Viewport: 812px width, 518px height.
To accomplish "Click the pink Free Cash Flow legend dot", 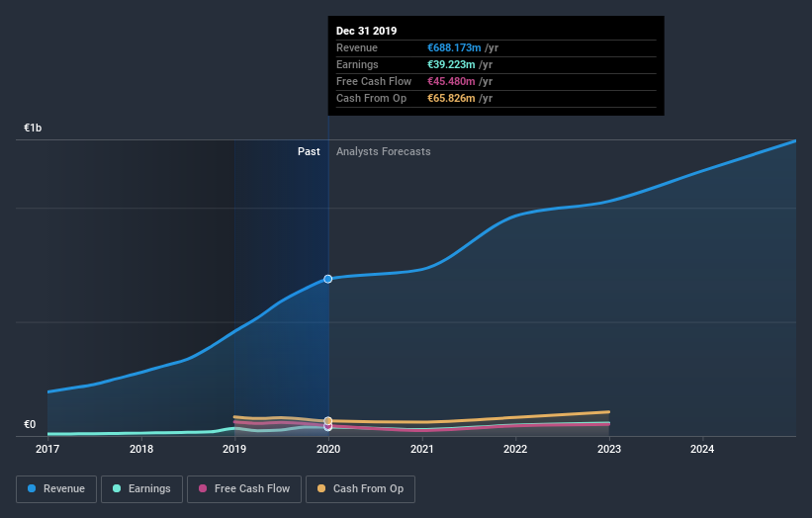I will (203, 488).
